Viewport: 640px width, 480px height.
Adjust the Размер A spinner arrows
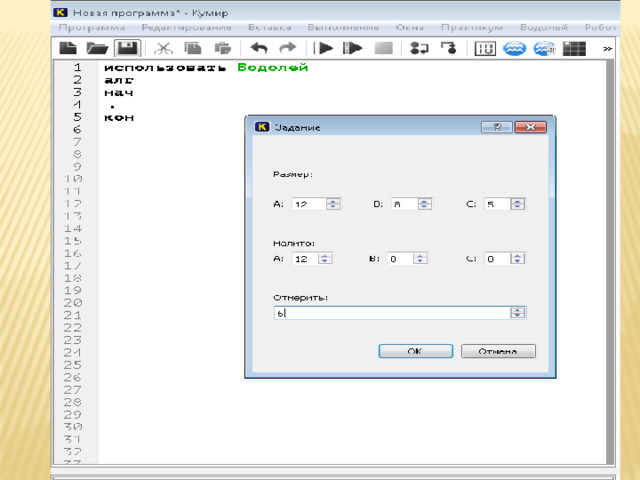(333, 204)
